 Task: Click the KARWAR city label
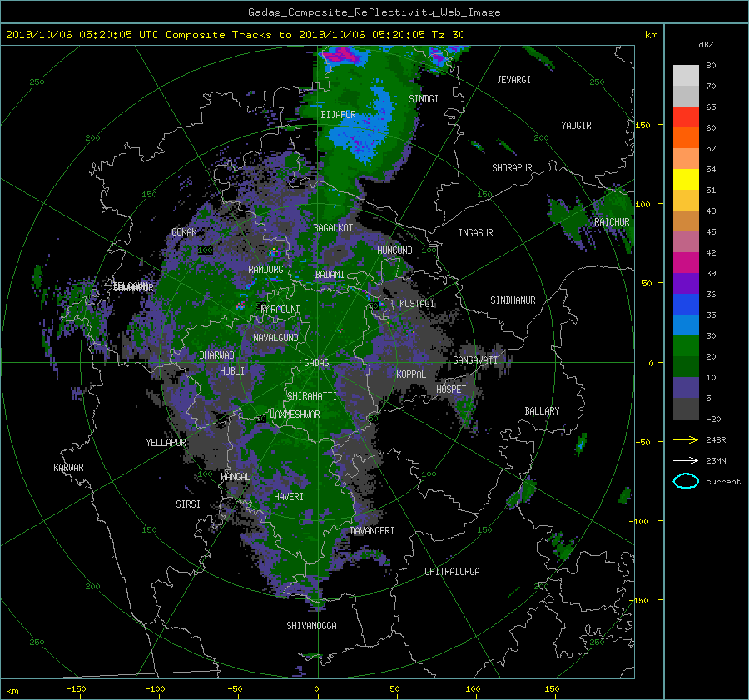68,468
